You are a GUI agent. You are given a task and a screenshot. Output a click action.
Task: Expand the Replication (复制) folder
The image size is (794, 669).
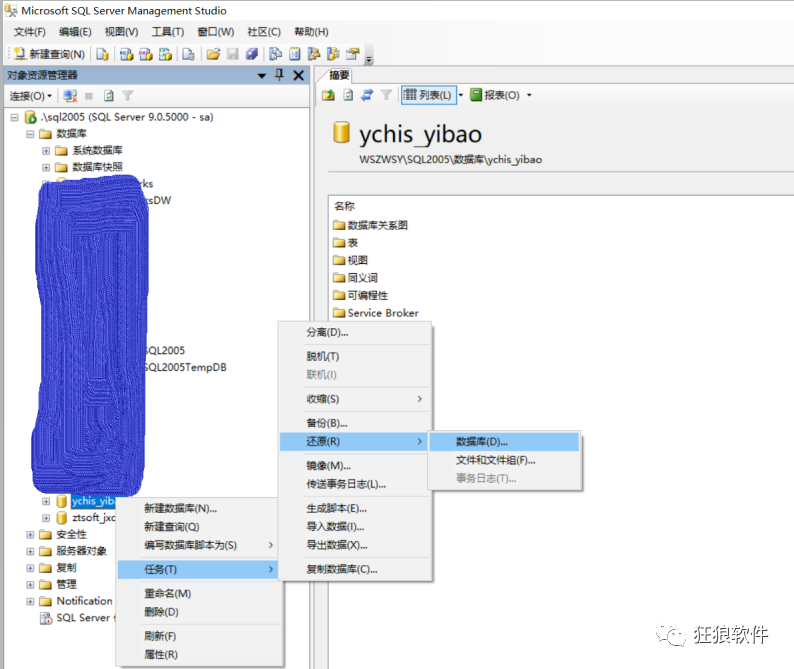(x=30, y=568)
